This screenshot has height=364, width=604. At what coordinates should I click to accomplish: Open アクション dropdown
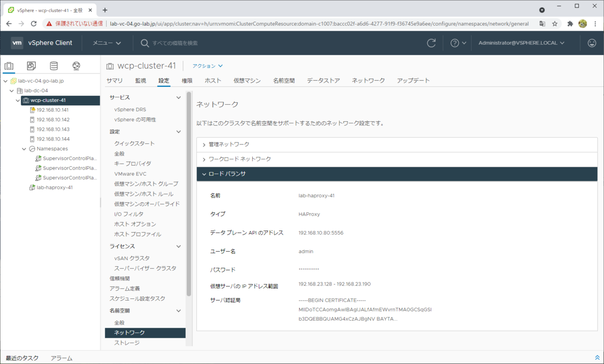click(207, 66)
